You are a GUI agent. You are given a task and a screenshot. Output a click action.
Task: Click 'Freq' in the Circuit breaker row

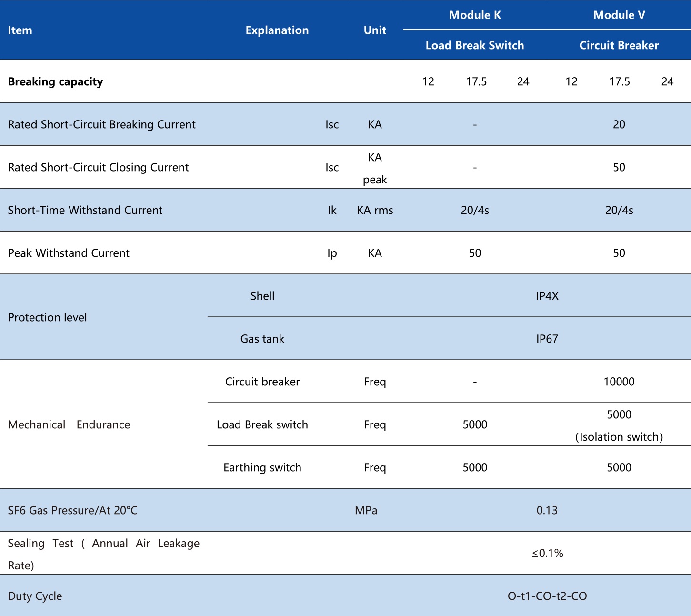[x=375, y=382]
